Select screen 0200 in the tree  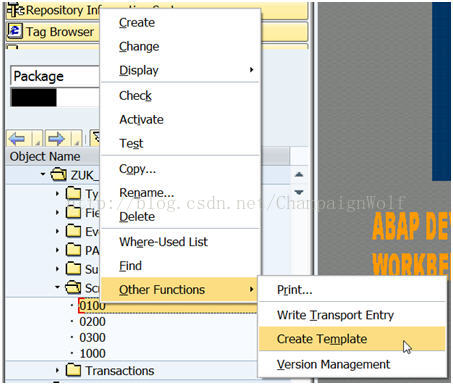click(92, 322)
